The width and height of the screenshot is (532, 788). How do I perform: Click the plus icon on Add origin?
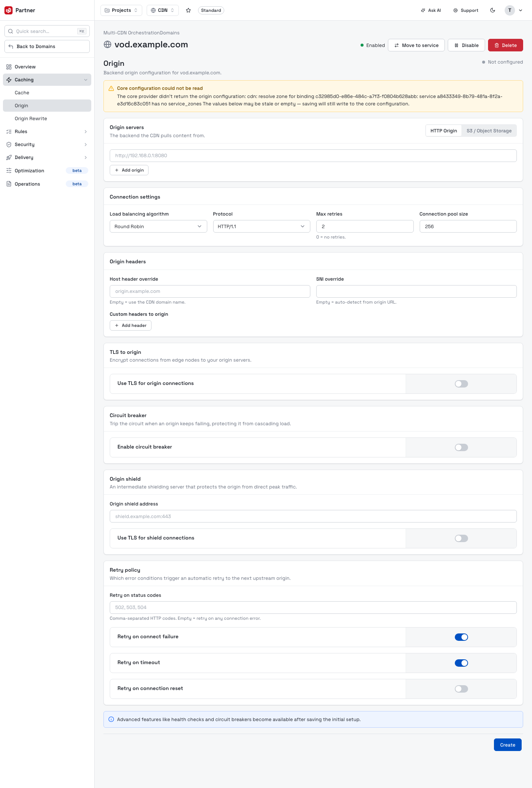117,170
